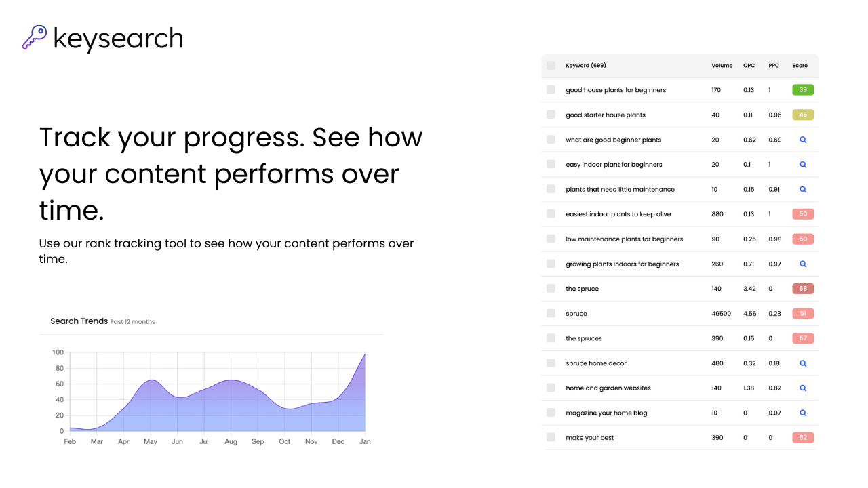The height and width of the screenshot is (488, 868).
Task: Select all keywords via header checkbox
Action: pyautogui.click(x=551, y=65)
